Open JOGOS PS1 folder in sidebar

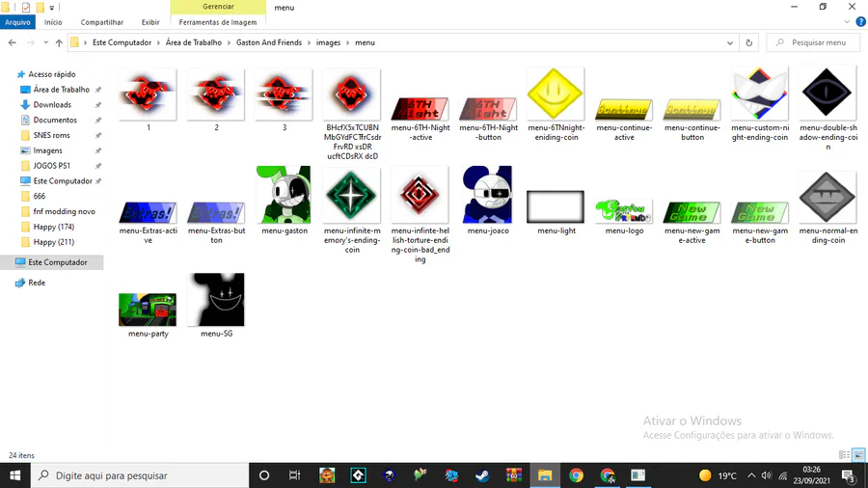point(51,166)
